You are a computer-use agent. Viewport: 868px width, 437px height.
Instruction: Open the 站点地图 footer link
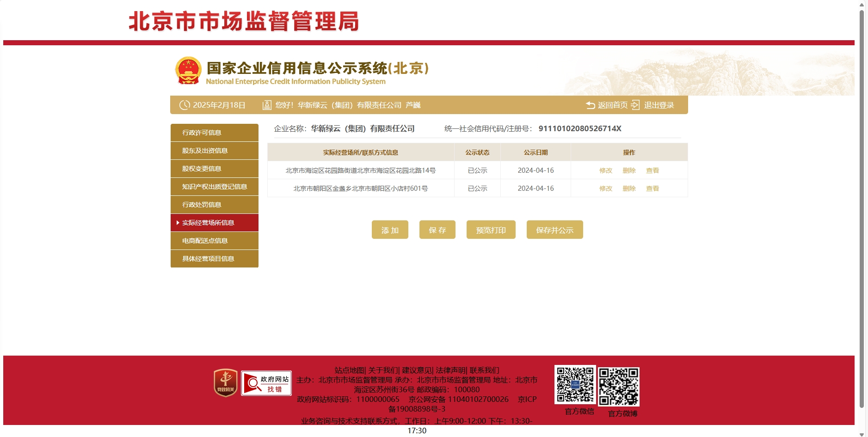350,370
